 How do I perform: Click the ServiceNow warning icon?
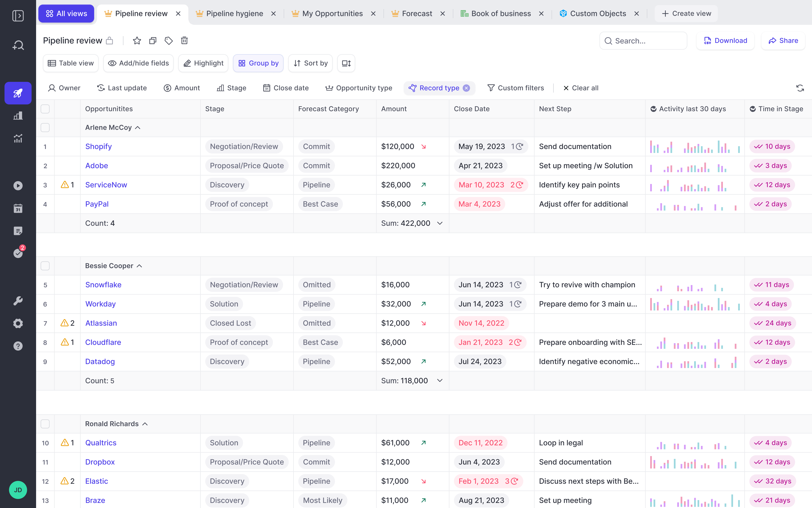coord(65,184)
